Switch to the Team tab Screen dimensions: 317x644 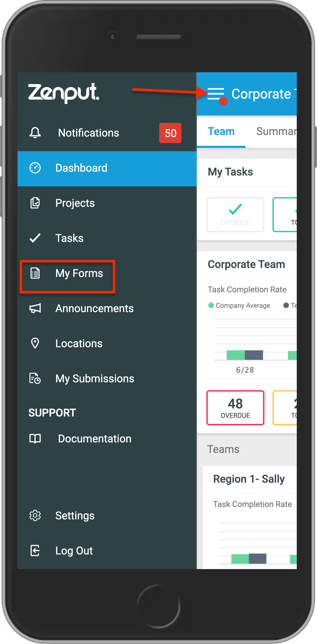(x=221, y=131)
